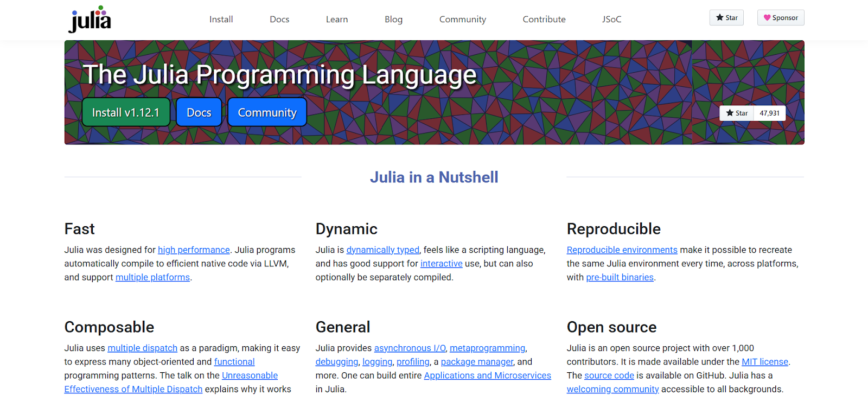Click the Sponsor heart button

781,18
